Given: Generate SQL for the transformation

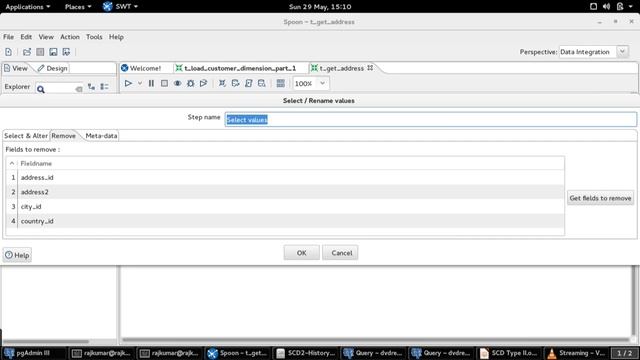Looking at the screenshot, I should point(249,83).
